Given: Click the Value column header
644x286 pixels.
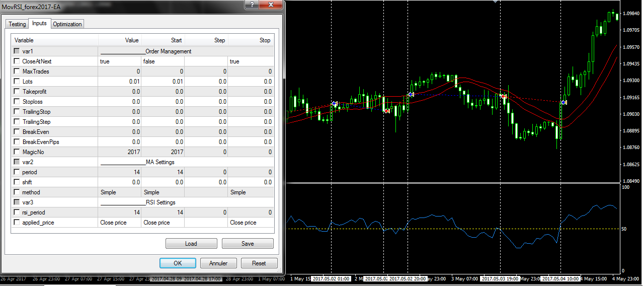Looking at the screenshot, I should point(120,40).
